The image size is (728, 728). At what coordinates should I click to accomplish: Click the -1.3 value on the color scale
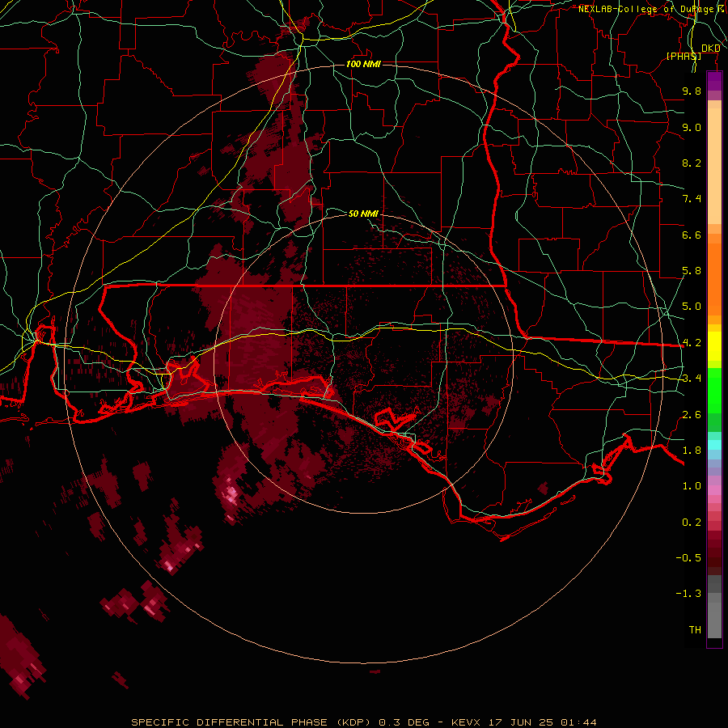pyautogui.click(x=688, y=594)
